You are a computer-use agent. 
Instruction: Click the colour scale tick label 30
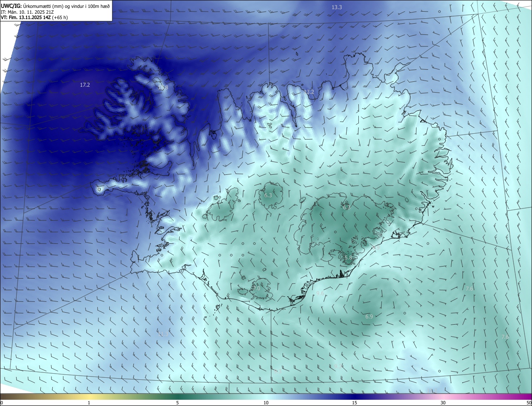click(443, 403)
